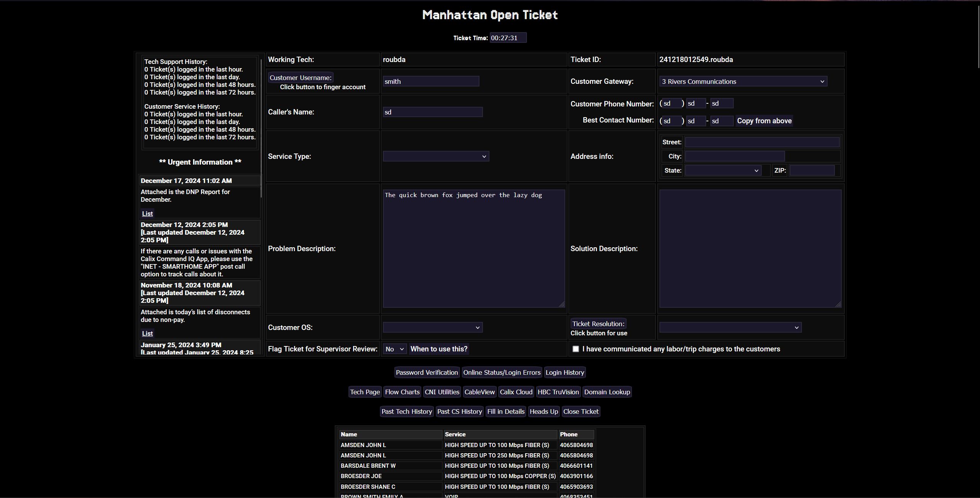Click HIGH SPEED UP TO 100 Mbps COPPER cell

click(x=500, y=476)
